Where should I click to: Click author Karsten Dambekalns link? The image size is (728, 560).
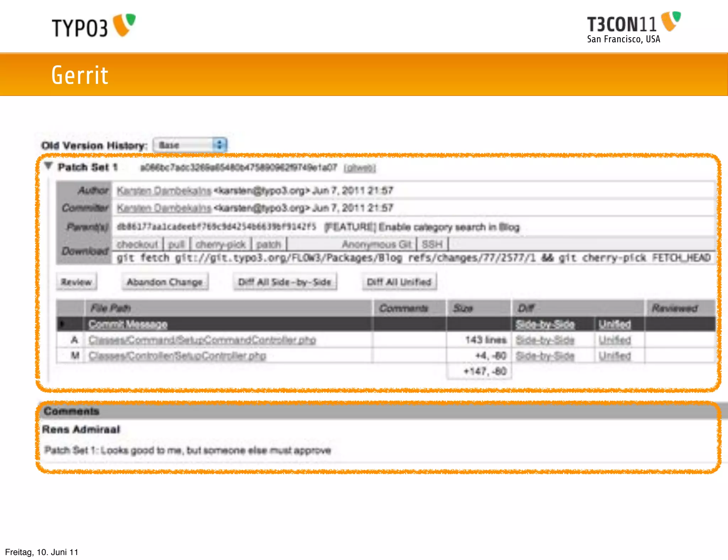pos(164,191)
